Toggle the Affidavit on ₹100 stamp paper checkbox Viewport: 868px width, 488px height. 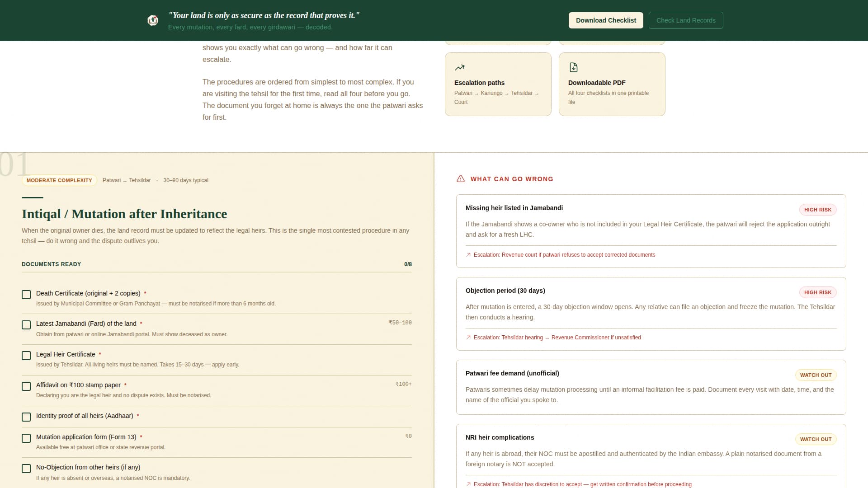tap(26, 386)
